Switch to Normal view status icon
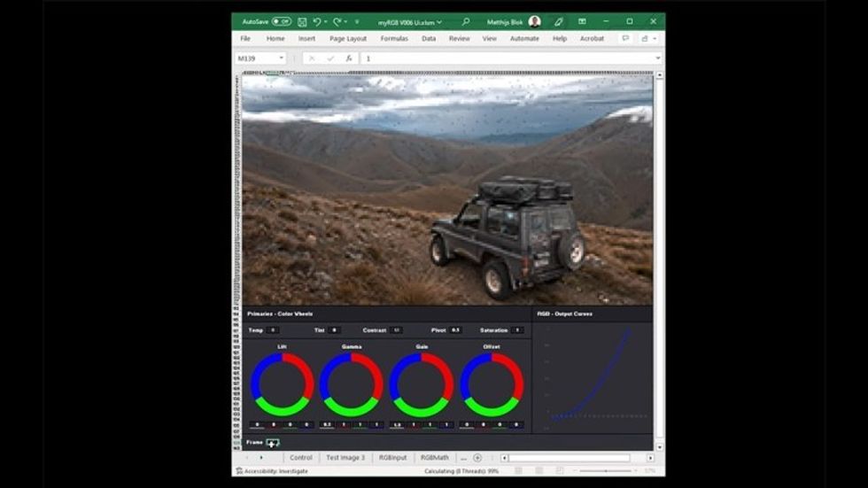This screenshot has width=868, height=488. click(x=518, y=471)
